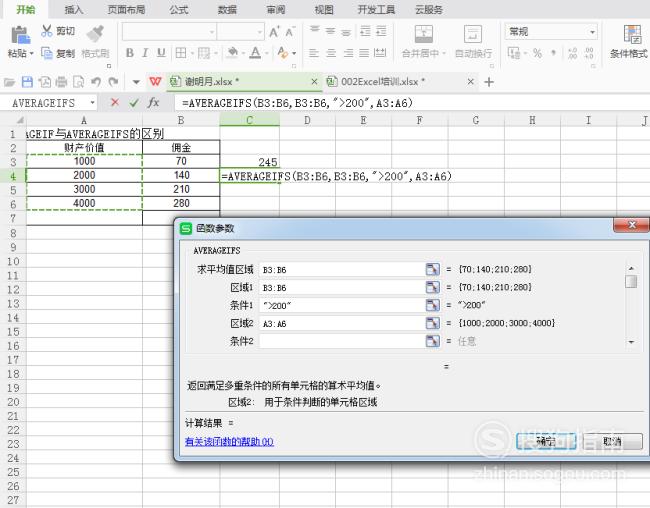Click the Redo arrow icon
Image resolution: width=650 pixels, height=508 pixels.
click(113, 82)
